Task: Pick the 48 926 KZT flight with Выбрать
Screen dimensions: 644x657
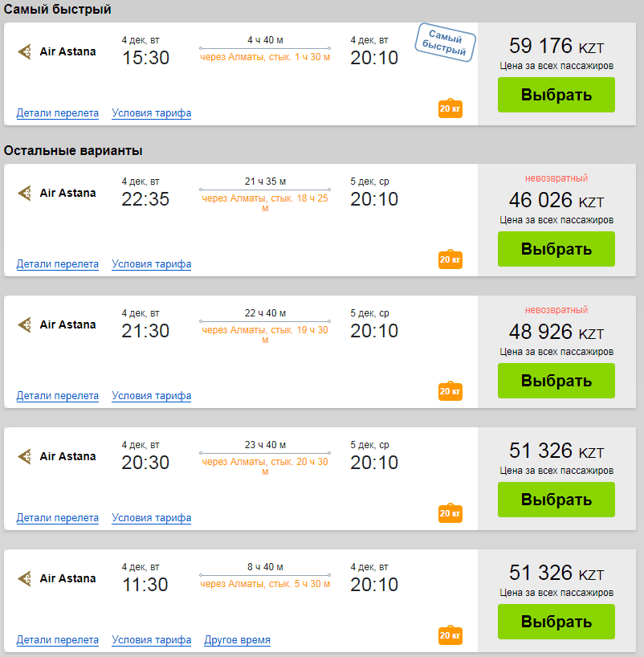Action: [556, 381]
